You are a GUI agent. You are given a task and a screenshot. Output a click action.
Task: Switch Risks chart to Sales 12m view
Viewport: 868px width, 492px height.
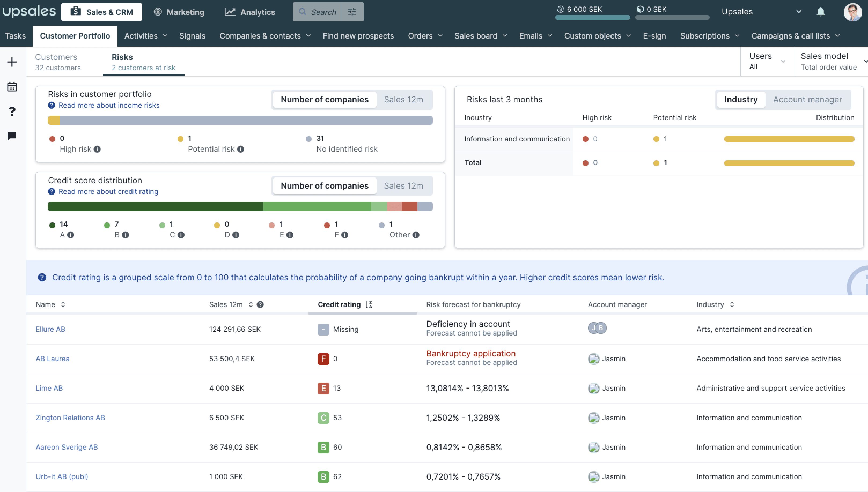tap(403, 99)
